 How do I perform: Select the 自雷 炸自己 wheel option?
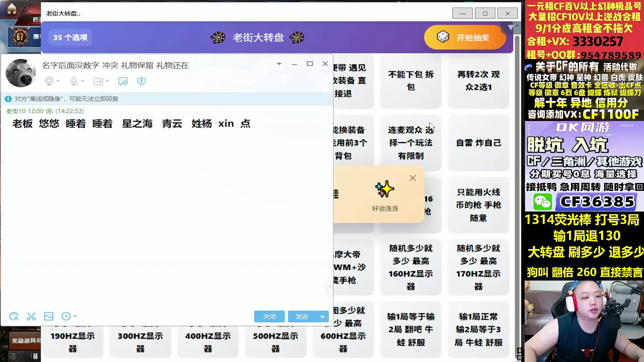pyautogui.click(x=478, y=143)
